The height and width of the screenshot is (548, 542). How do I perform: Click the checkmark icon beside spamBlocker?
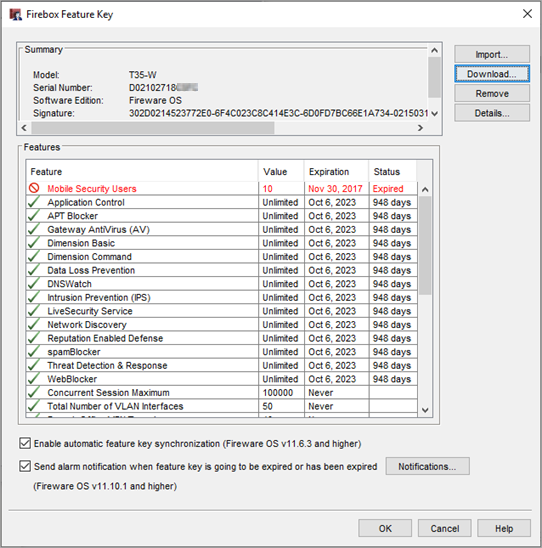click(34, 352)
